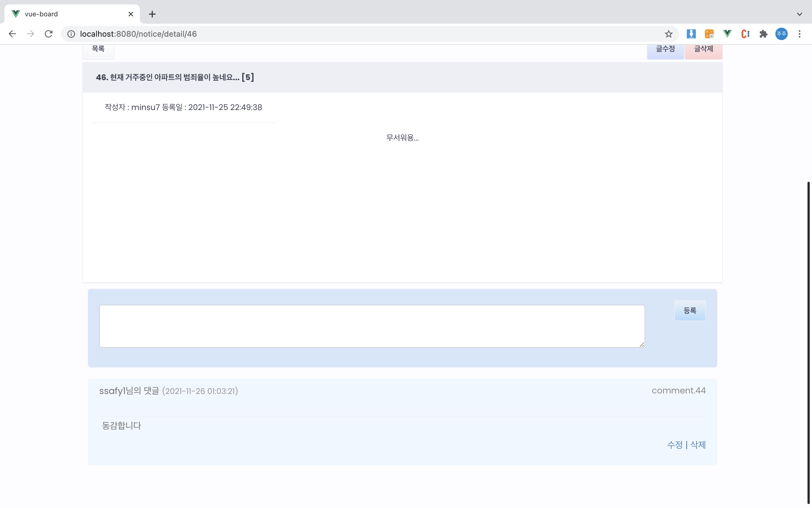This screenshot has height=508, width=812.
Task: Click the textarea resize handle corner
Action: tap(641, 344)
